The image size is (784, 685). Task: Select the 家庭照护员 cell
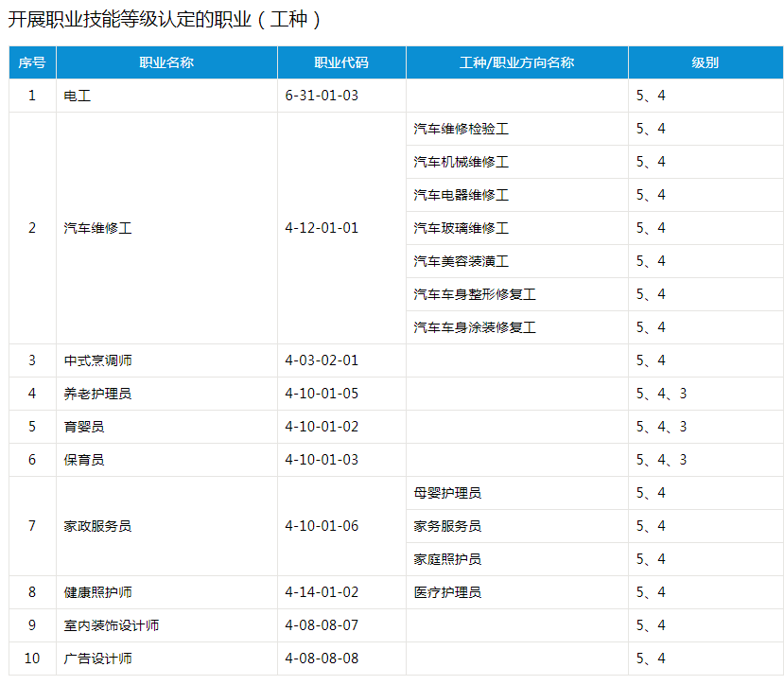point(447,559)
